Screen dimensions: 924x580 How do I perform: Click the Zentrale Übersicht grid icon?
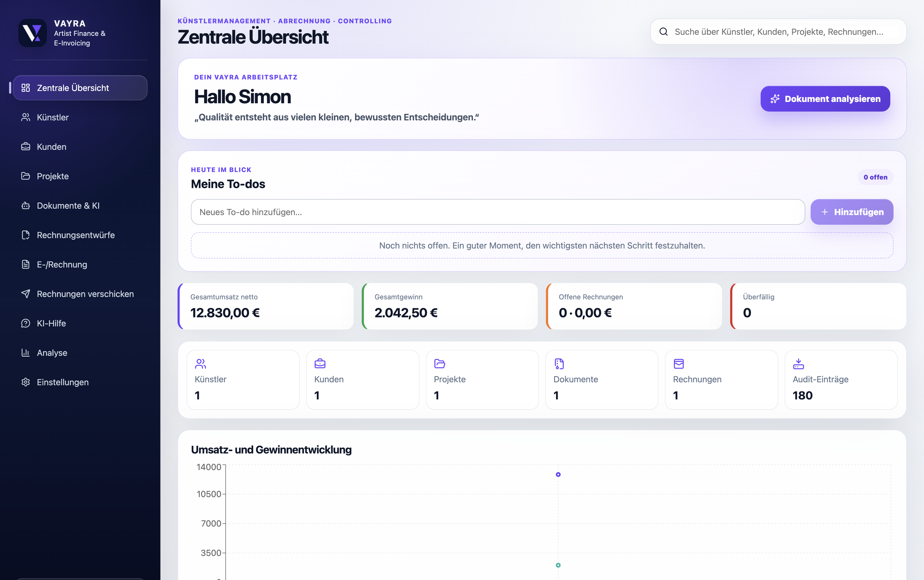[26, 88]
